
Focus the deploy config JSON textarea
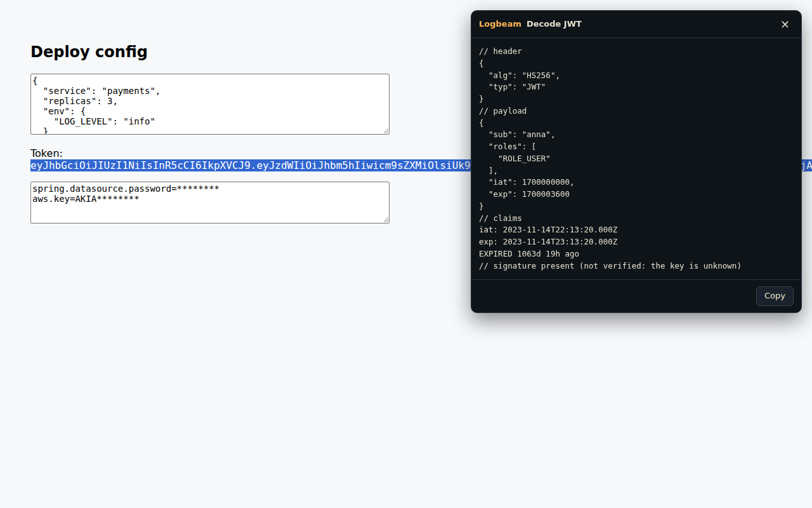tap(210, 104)
